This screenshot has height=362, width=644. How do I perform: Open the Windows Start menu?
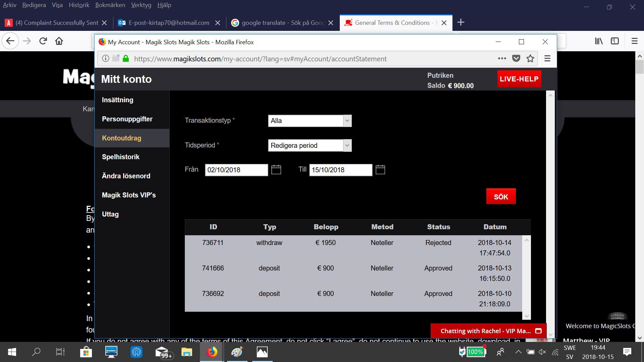point(12,352)
